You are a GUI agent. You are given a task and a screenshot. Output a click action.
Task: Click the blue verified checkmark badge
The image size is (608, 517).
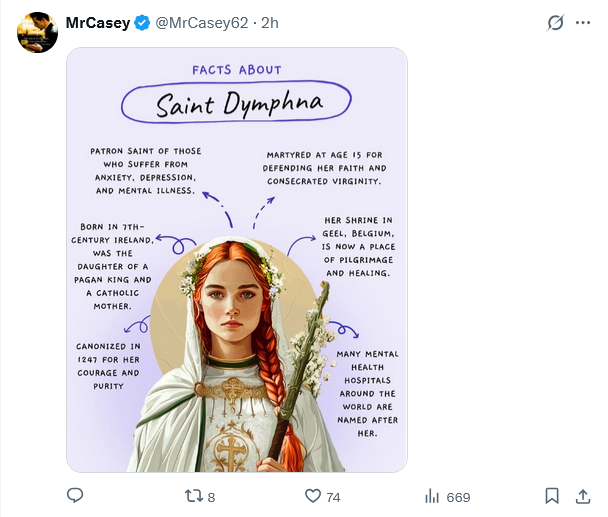coord(143,23)
